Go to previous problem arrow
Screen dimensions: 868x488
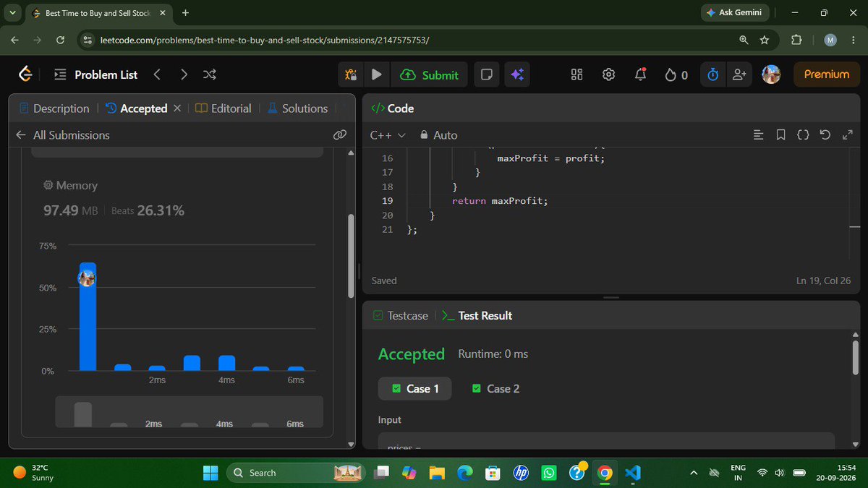coord(157,74)
